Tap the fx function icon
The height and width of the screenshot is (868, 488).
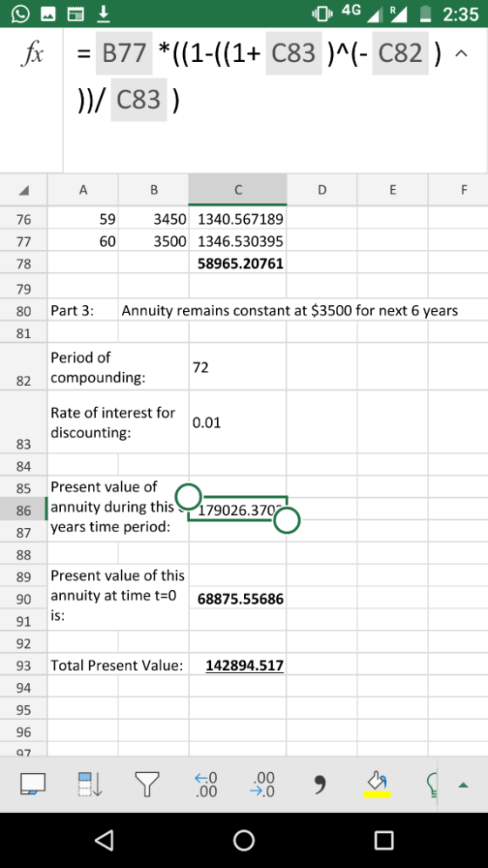point(30,54)
